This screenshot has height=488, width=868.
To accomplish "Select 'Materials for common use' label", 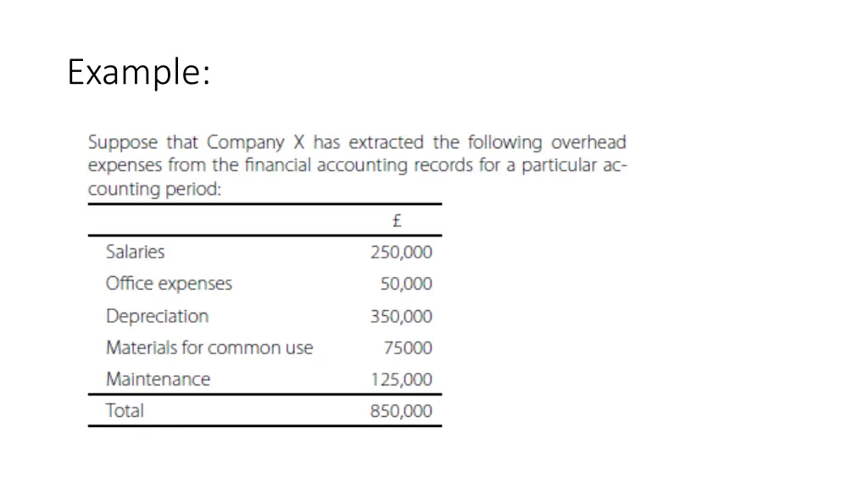I will pyautogui.click(x=209, y=348).
